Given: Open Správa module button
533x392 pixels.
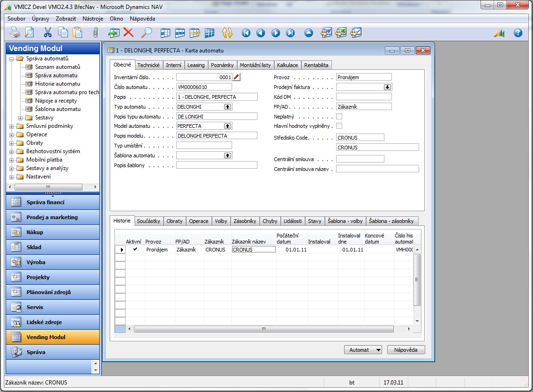Looking at the screenshot, I should pyautogui.click(x=53, y=352).
